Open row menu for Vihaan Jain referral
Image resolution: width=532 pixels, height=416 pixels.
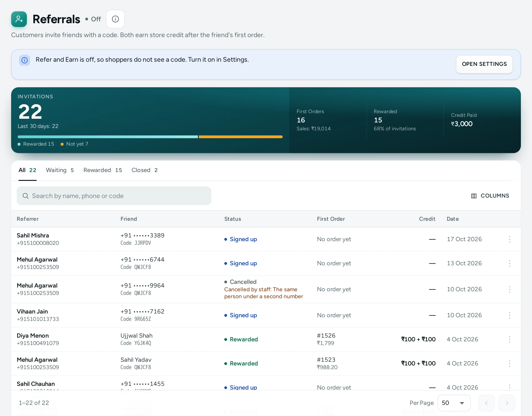(x=510, y=315)
